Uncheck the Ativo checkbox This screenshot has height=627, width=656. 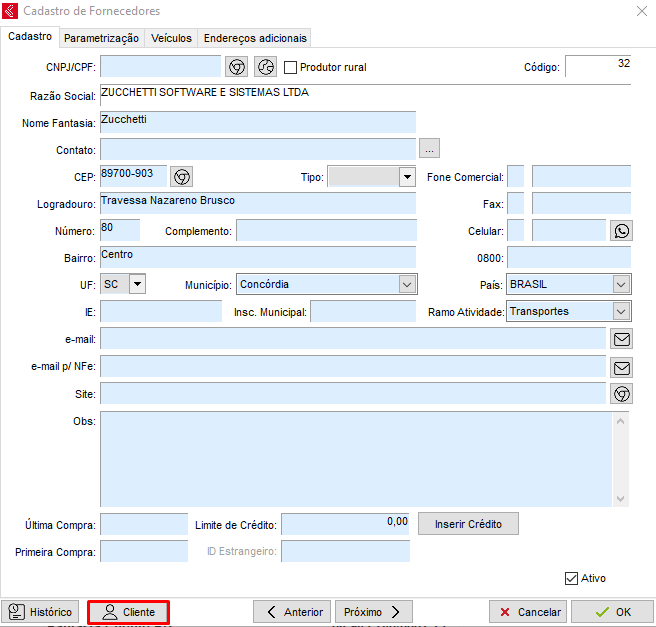pos(571,578)
